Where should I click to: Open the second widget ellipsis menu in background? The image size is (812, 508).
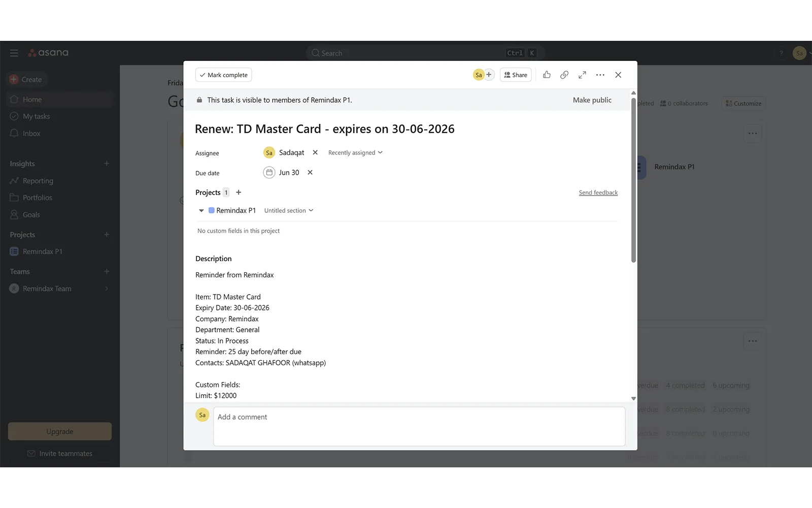tap(753, 341)
